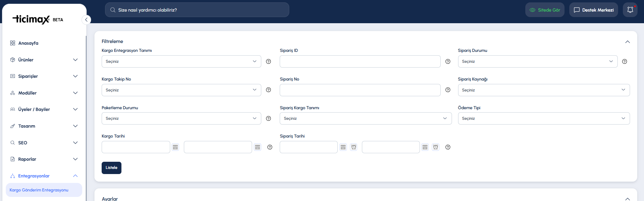Click the Ürünler box icon

point(13,60)
